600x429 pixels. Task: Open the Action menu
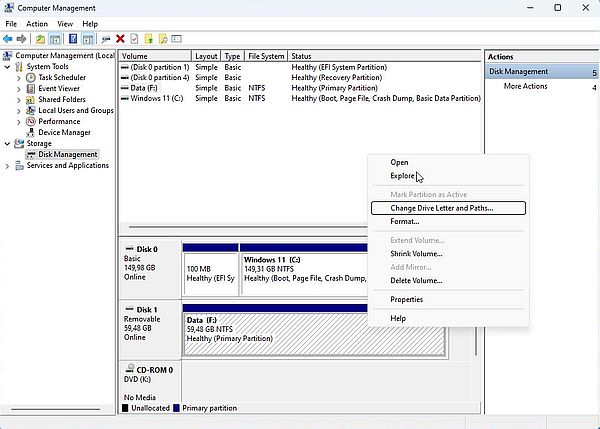point(37,23)
